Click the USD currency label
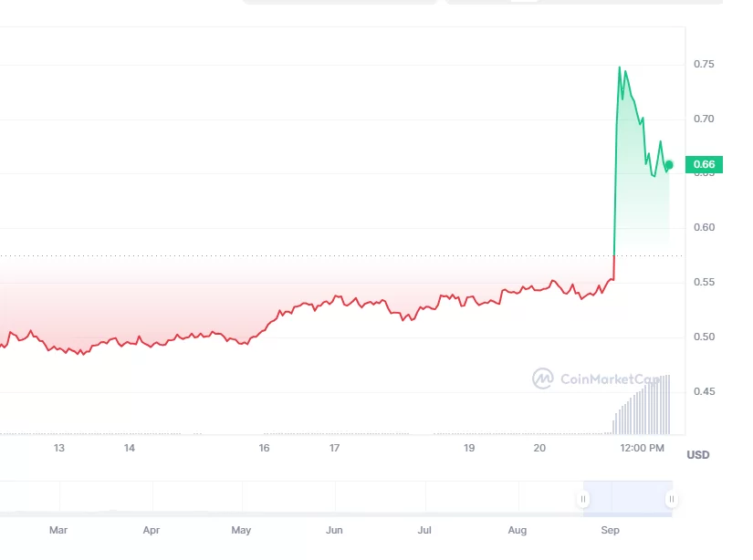This screenshot has height=560, width=753. click(x=698, y=454)
